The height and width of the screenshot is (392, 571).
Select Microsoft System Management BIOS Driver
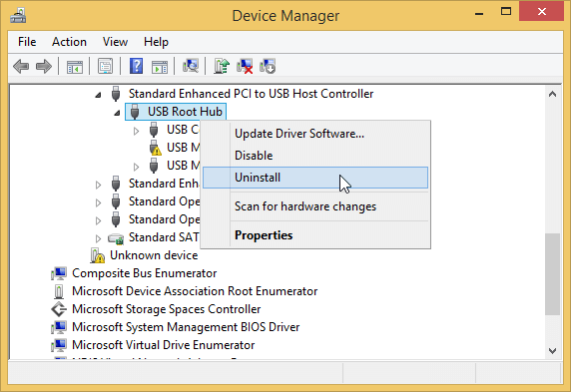tap(186, 327)
